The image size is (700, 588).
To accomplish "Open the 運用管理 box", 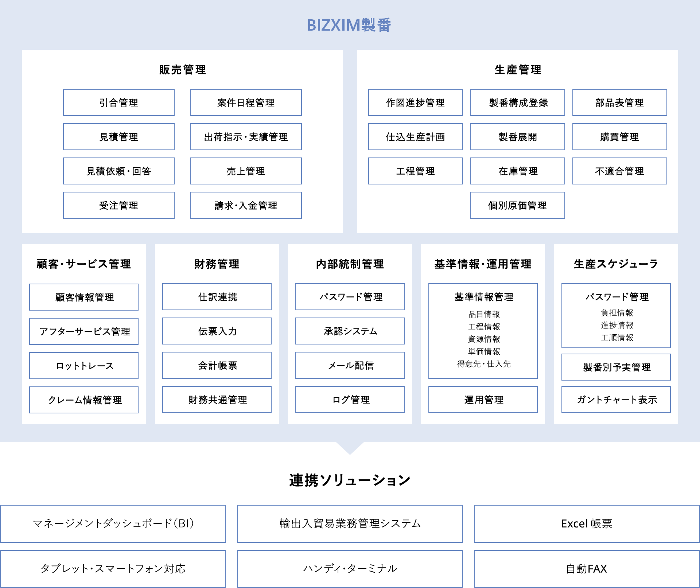I will coord(483,400).
